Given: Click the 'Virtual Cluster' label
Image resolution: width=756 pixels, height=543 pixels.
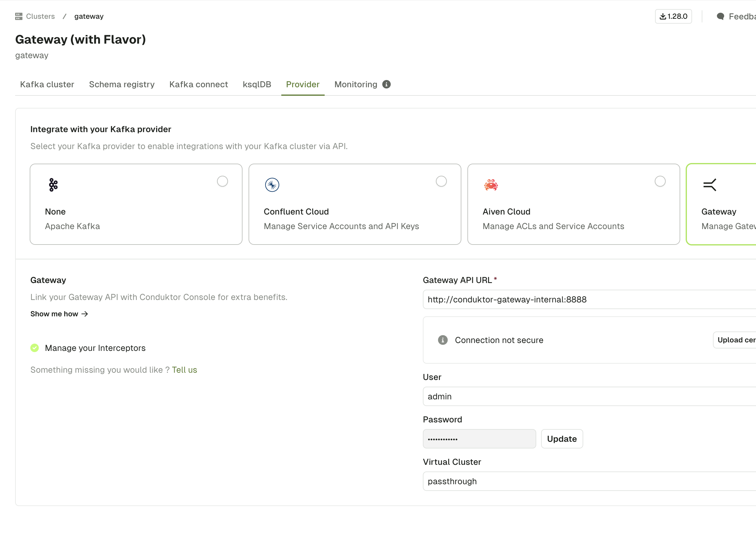Looking at the screenshot, I should [x=452, y=462].
